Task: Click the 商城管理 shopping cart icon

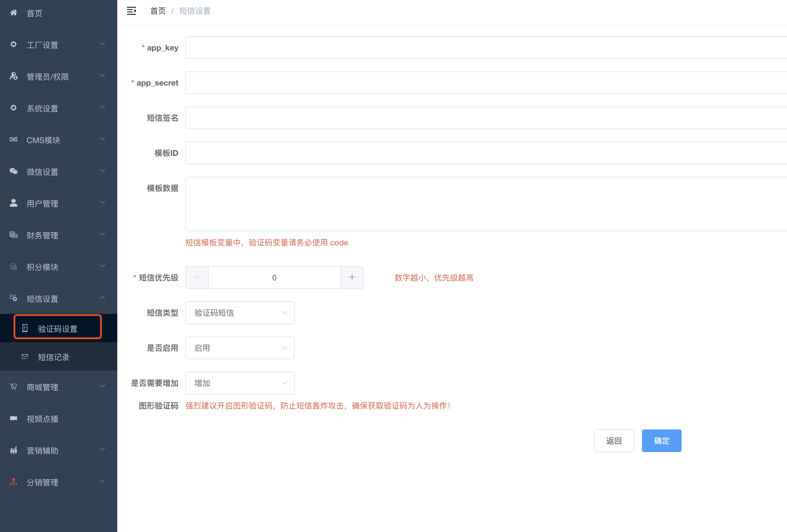Action: [x=14, y=386]
